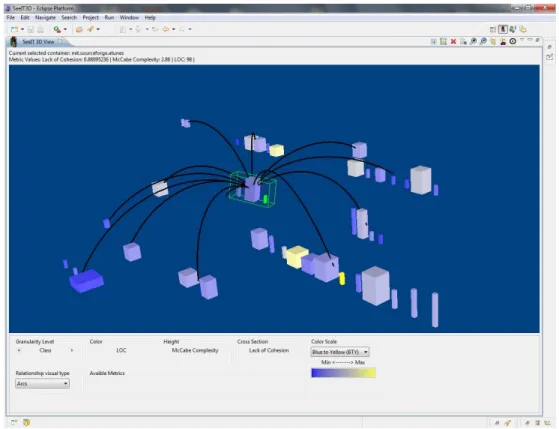The height and width of the screenshot is (429, 559).
Task: Click the Min to Max scale label
Action: click(x=343, y=362)
